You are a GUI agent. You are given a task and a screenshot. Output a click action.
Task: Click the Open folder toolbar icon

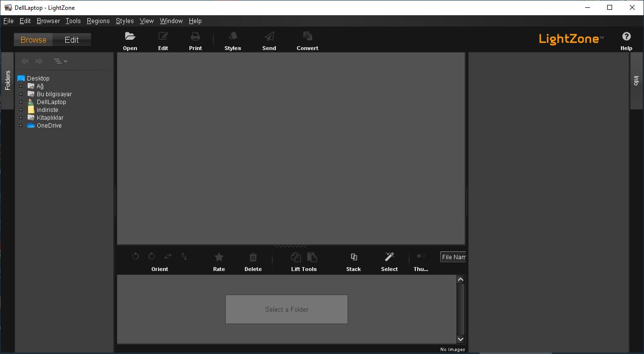(x=130, y=36)
